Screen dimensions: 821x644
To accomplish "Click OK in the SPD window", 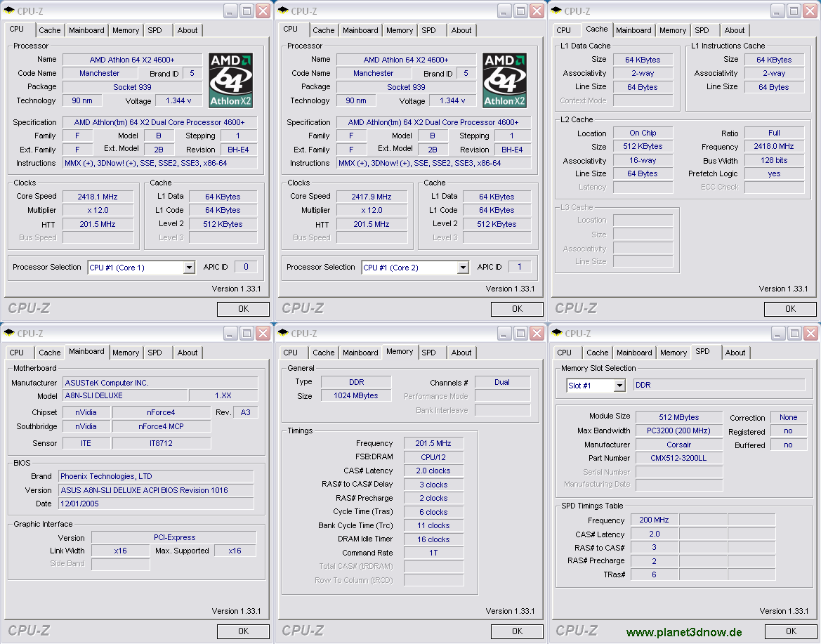I will 792,631.
